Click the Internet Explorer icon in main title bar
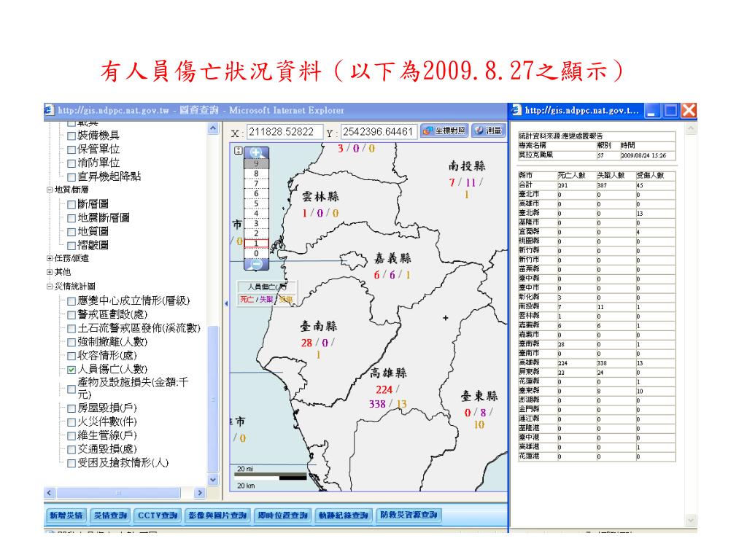This screenshot has height=560, width=747. click(x=49, y=110)
